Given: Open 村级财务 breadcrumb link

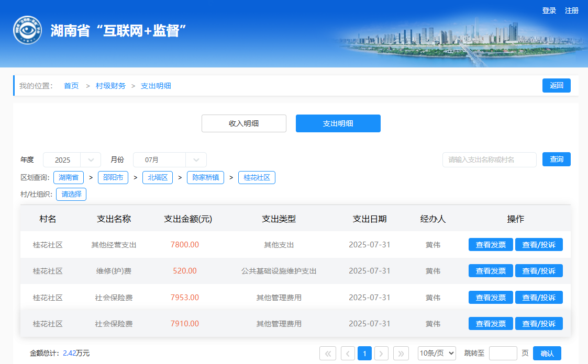Looking at the screenshot, I should 110,86.
